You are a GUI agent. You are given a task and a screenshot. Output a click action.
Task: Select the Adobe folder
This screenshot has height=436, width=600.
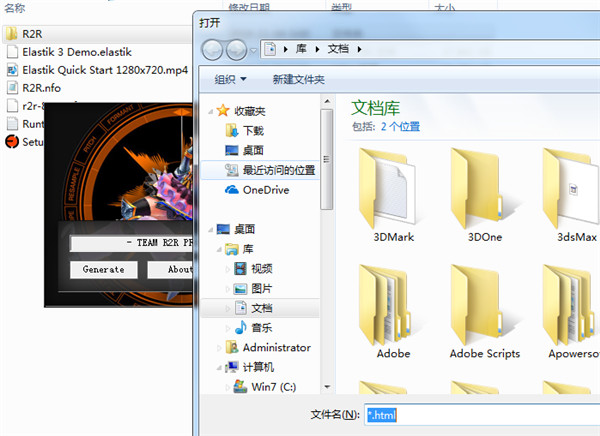[x=393, y=312]
